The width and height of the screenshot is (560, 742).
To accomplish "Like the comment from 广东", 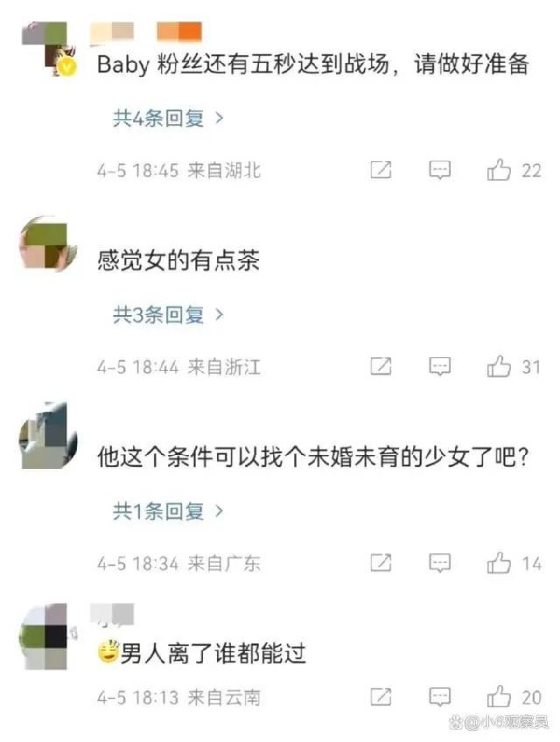I will click(x=499, y=563).
